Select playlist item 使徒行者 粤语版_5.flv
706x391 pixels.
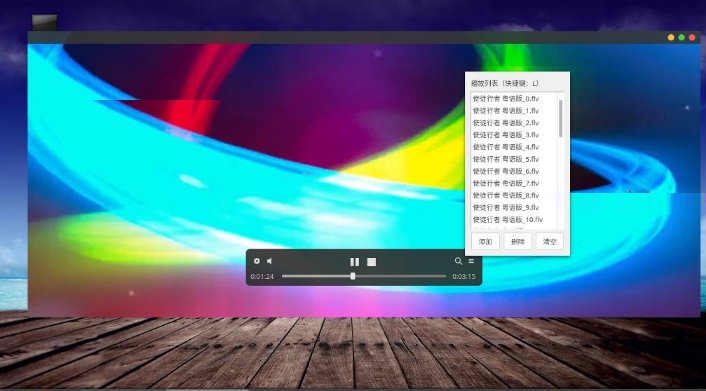point(514,159)
